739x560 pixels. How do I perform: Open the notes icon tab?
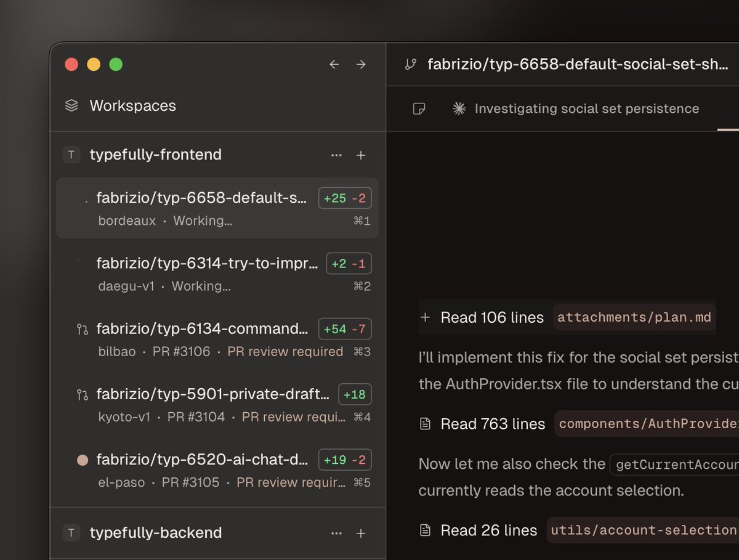[x=419, y=109]
